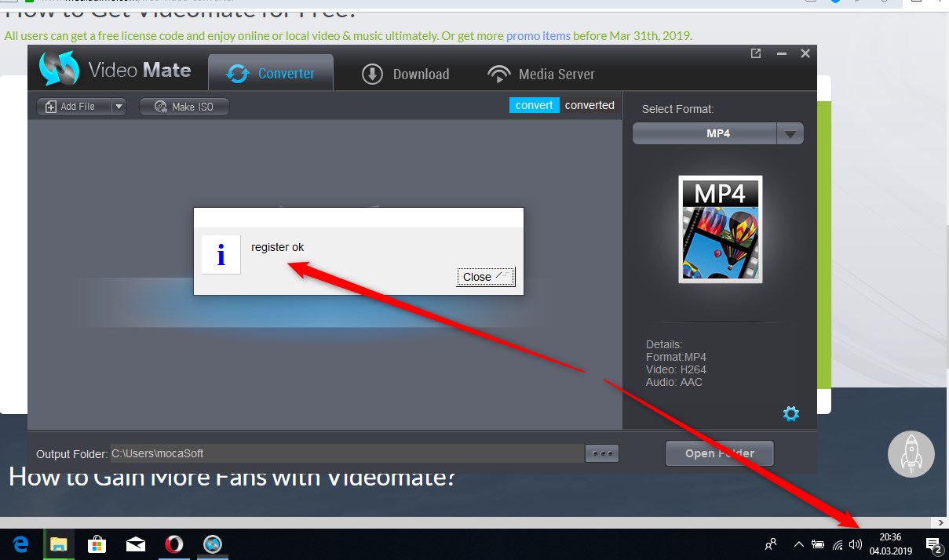Open the Download tab
949x560 pixels.
(x=405, y=74)
